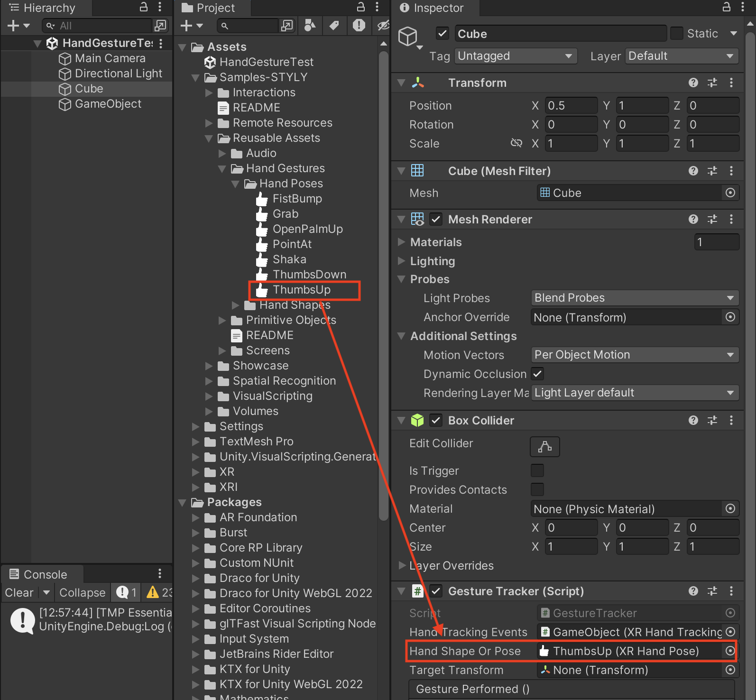Screen dimensions: 756x700
Task: Click the Cube name field
Action: pyautogui.click(x=561, y=34)
